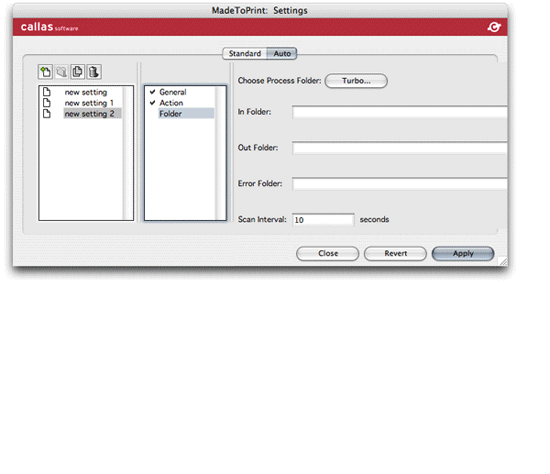Click the 'seconds' label text
Viewport: 550px width, 474px height.
pyautogui.click(x=374, y=220)
